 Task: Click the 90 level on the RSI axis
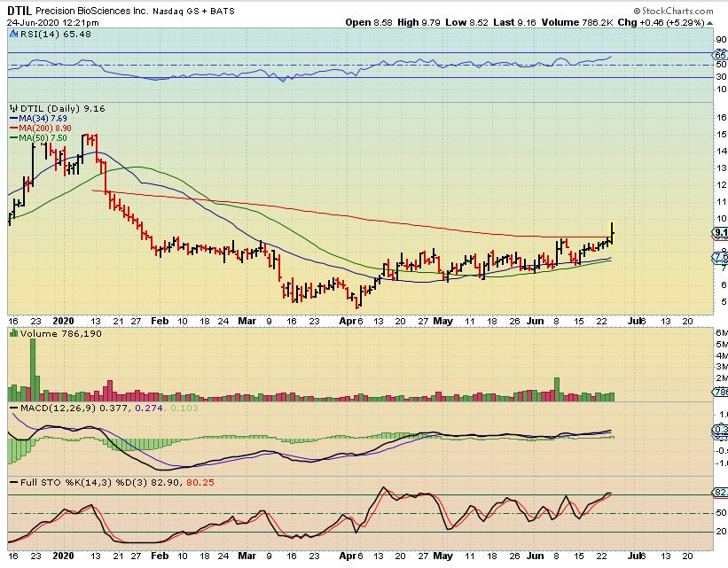click(722, 40)
